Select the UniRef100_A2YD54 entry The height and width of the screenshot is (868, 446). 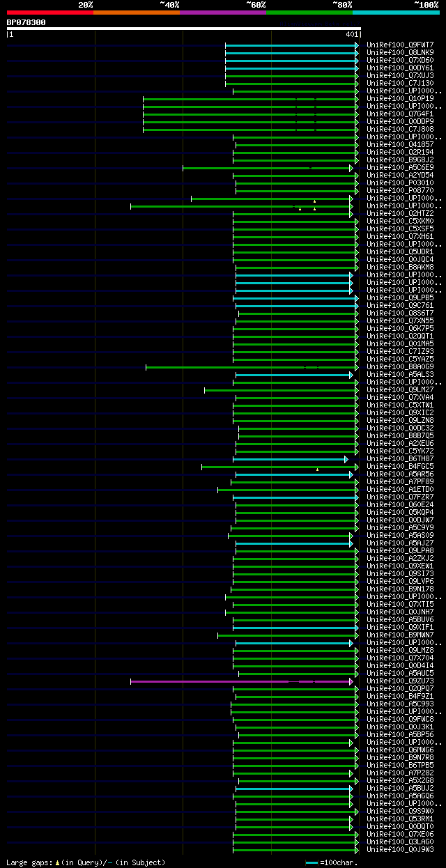[400, 175]
